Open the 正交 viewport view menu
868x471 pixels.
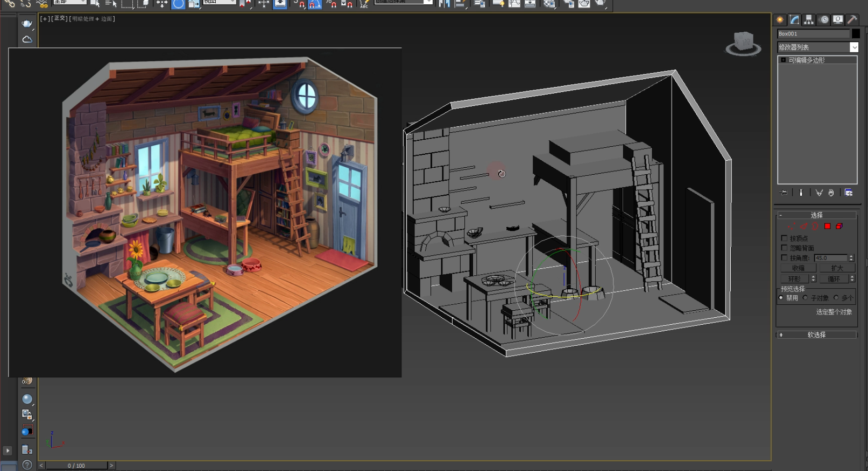(x=59, y=19)
